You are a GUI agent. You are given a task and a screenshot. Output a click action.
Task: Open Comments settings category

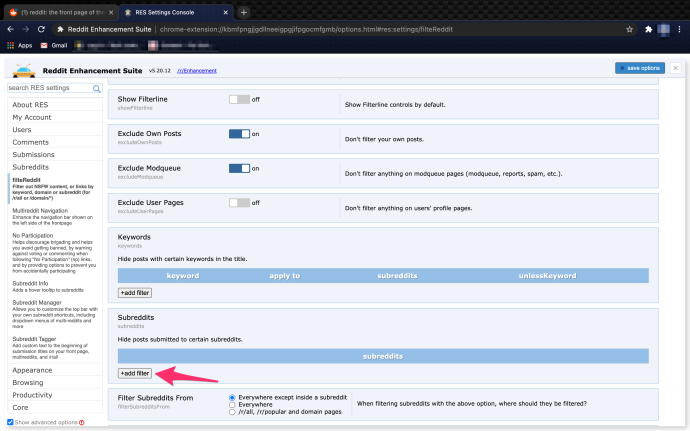(x=55, y=142)
